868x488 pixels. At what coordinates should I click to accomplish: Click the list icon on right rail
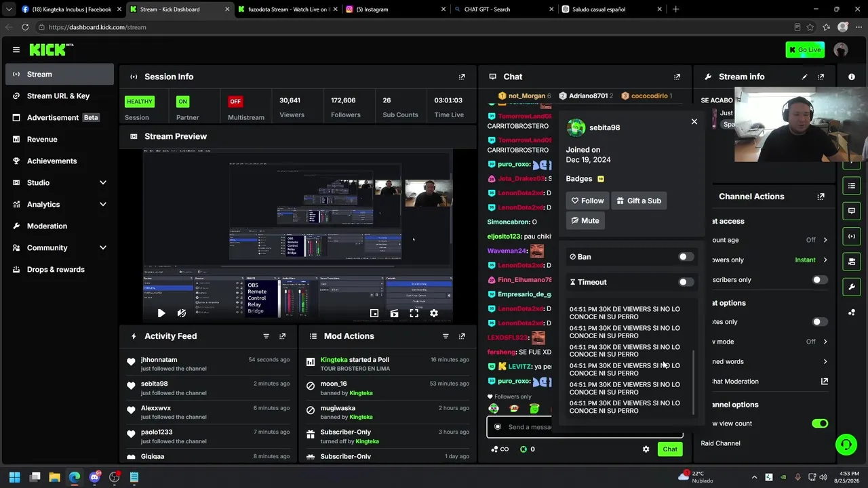pyautogui.click(x=852, y=186)
